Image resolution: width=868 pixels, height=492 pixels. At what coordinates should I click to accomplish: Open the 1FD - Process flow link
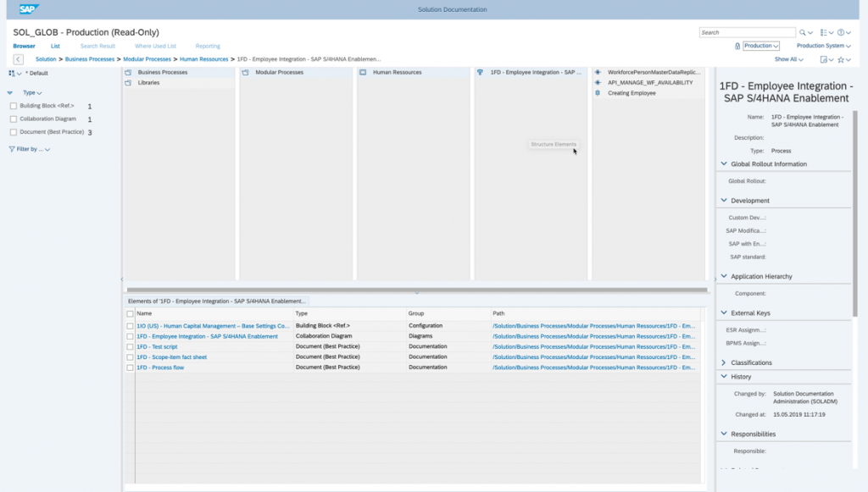160,368
